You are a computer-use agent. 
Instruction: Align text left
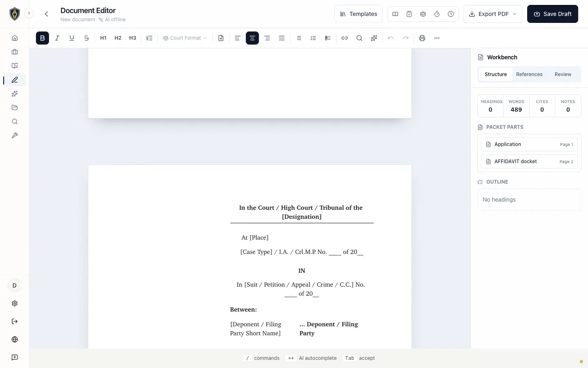237,38
